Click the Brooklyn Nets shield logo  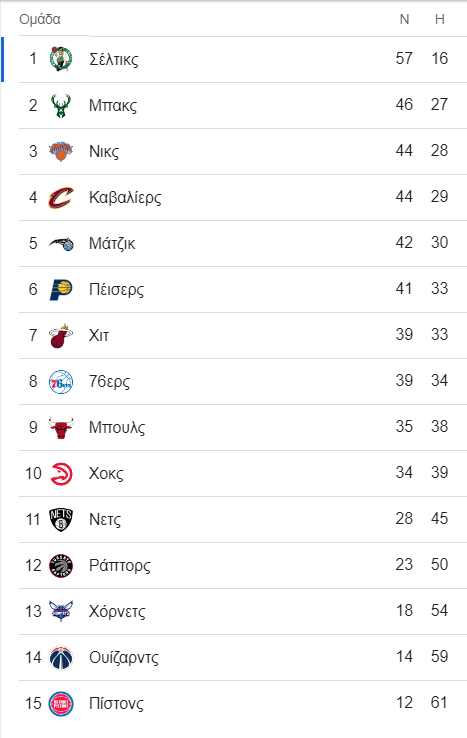(x=61, y=520)
